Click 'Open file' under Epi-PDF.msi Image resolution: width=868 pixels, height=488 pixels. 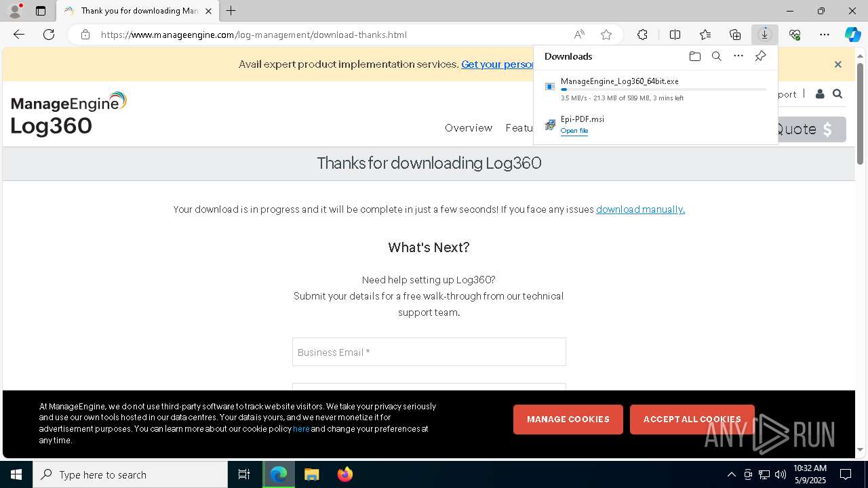point(574,131)
